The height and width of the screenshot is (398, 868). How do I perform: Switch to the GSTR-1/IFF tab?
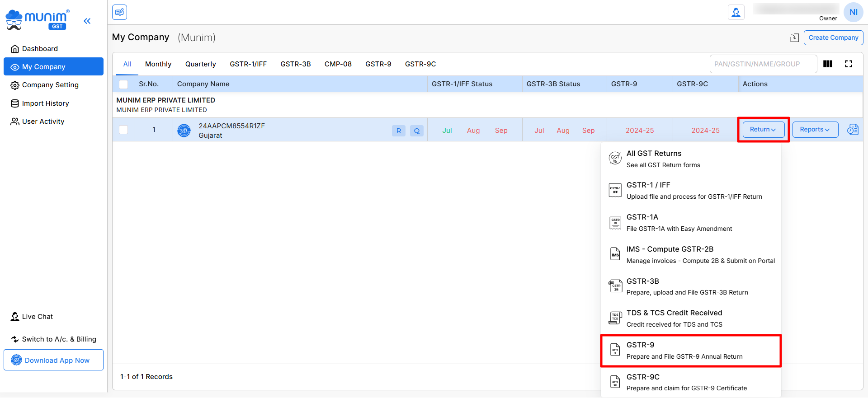pos(248,64)
